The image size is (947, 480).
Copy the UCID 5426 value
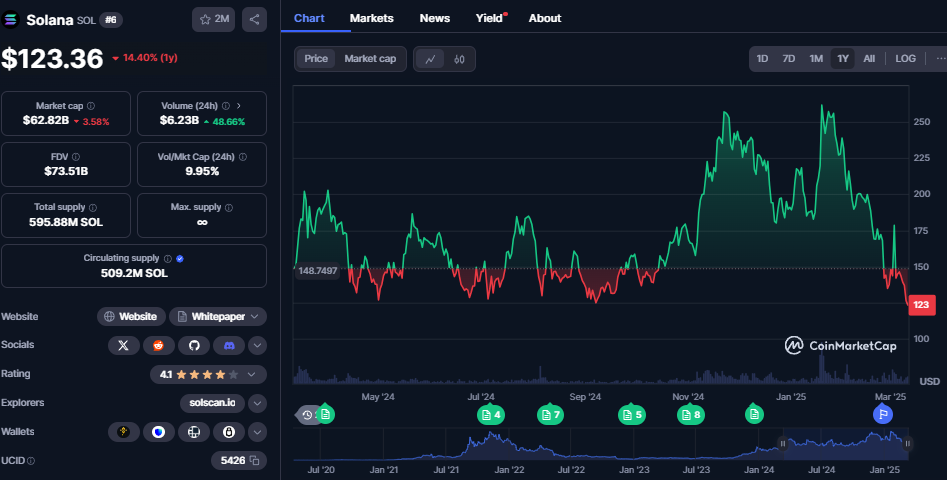pyautogui.click(x=255, y=461)
